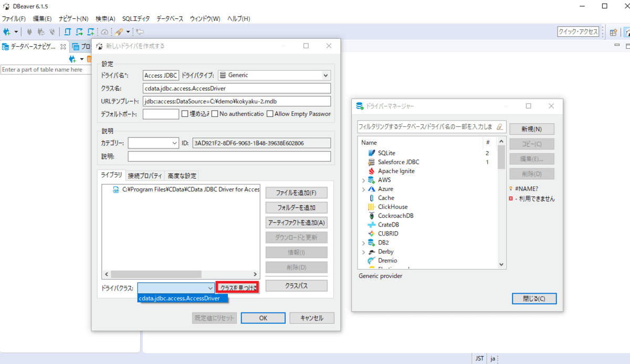630x364 pixels.
Task: Click the New Connection plug icon in main toolbar
Action: (7, 31)
